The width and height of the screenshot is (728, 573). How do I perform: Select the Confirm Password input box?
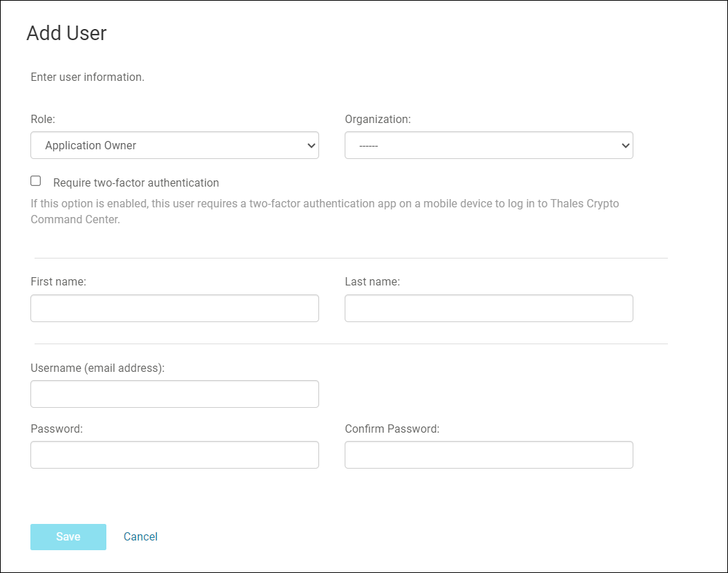(x=488, y=455)
